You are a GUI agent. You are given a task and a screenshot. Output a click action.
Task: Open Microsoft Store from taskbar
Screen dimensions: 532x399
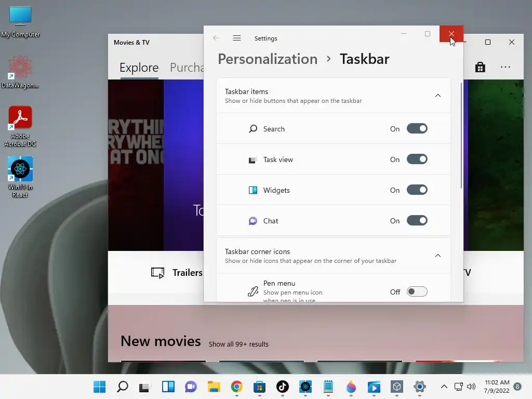click(260, 387)
